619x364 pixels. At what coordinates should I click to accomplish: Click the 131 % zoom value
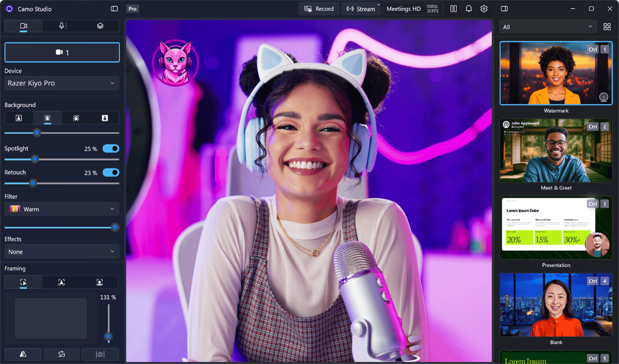pyautogui.click(x=108, y=297)
